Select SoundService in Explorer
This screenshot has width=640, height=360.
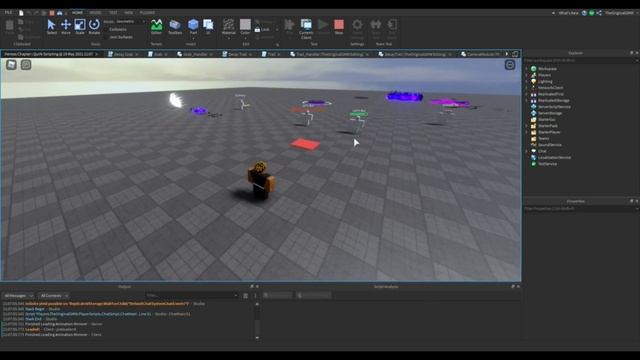pos(549,145)
